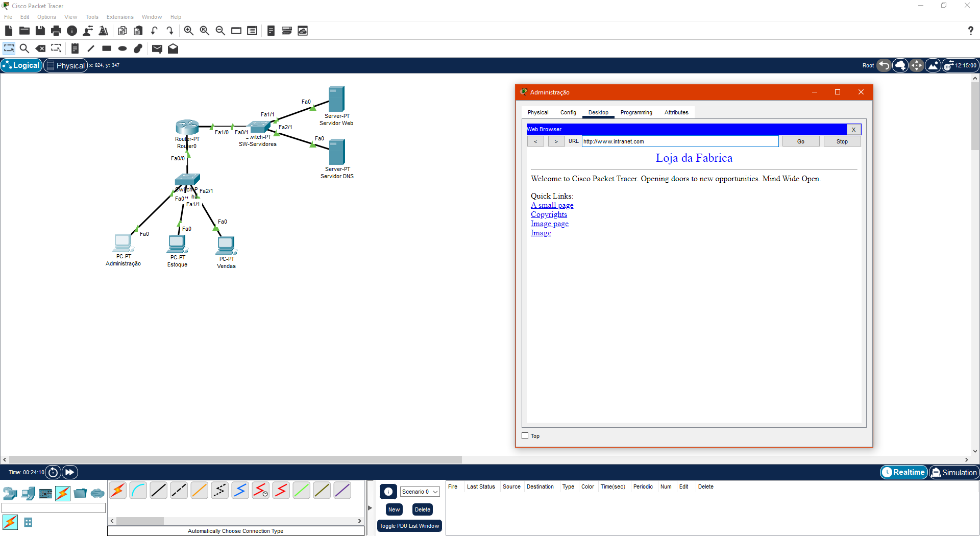Reset simulation time with power cycle button
The height and width of the screenshot is (536, 980).
click(53, 472)
